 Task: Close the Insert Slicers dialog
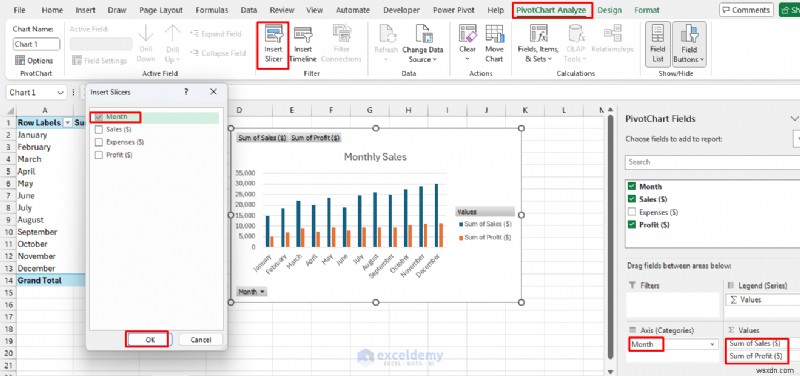tap(213, 92)
